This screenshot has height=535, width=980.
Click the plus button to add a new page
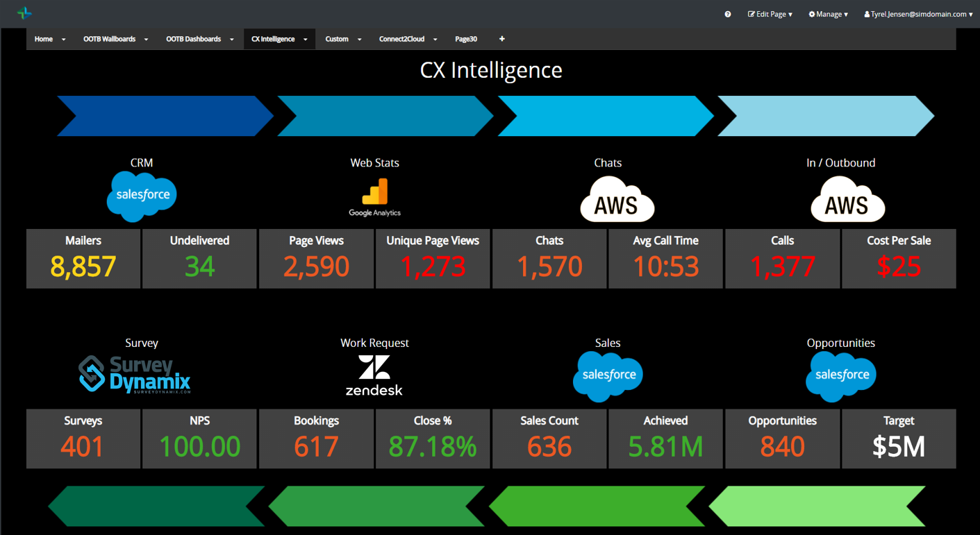(501, 39)
